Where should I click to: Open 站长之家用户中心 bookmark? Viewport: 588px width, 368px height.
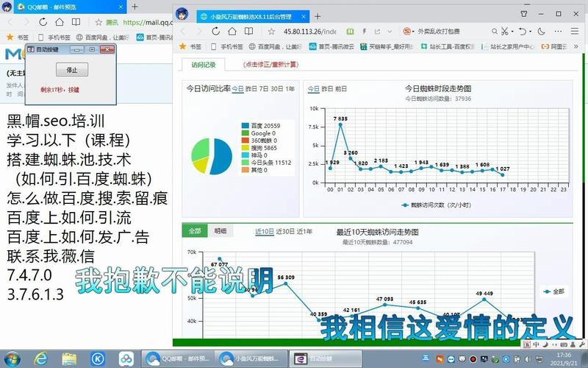click(508, 46)
